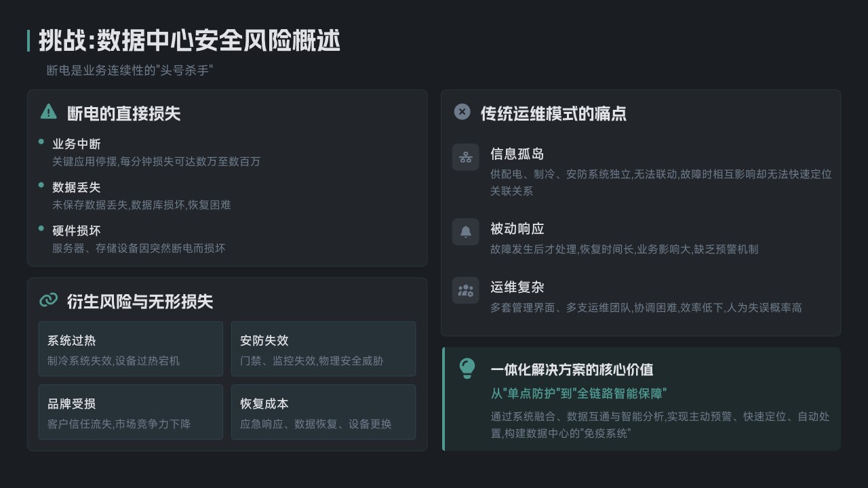Click the subtitle about 头号杀手
The width and height of the screenshot is (868, 488).
[130, 70]
